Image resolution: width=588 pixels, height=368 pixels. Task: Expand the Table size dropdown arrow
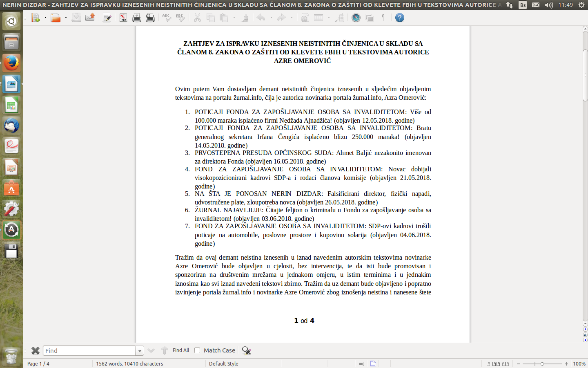click(329, 18)
